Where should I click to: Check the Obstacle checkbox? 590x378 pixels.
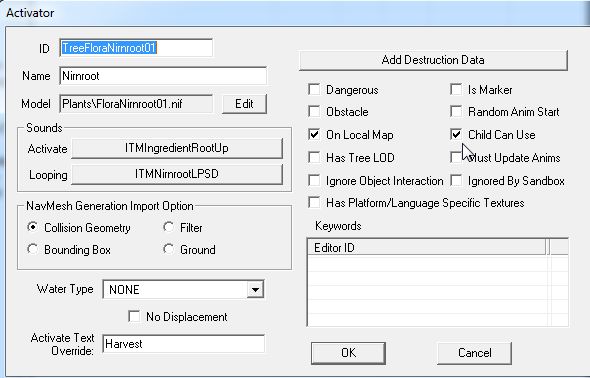[x=314, y=111]
